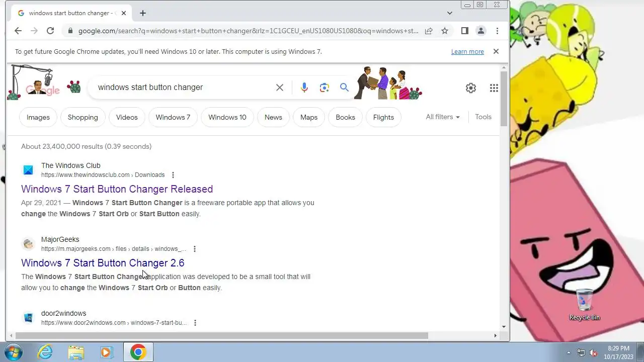Open the tab search chevron in the title bar
Viewport: 644px width, 362px height.
450,13
